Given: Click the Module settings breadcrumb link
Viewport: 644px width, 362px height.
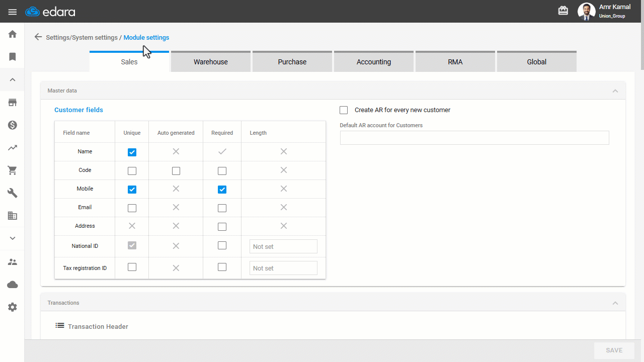Looking at the screenshot, I should 146,38.
